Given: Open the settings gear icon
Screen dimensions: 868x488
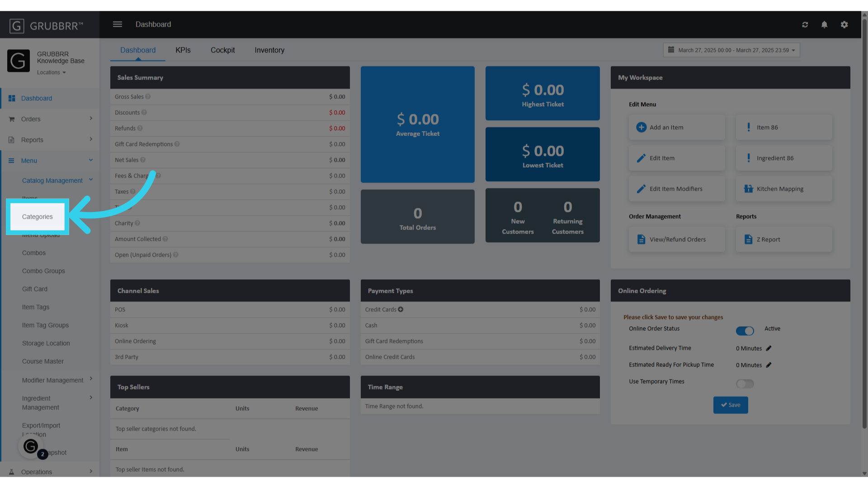Looking at the screenshot, I should click(844, 25).
